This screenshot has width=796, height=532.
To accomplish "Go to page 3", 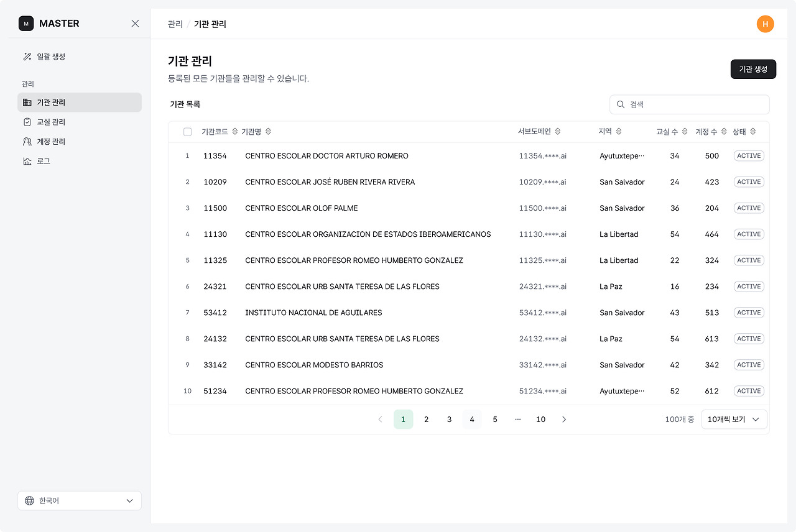I will (x=449, y=420).
